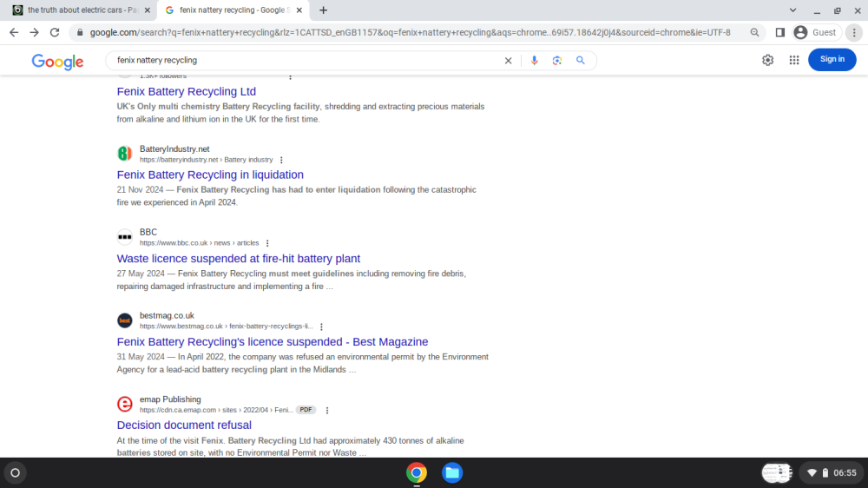Screen dimensions: 868x488
Task: Click the Sign in button
Action: coord(832,59)
